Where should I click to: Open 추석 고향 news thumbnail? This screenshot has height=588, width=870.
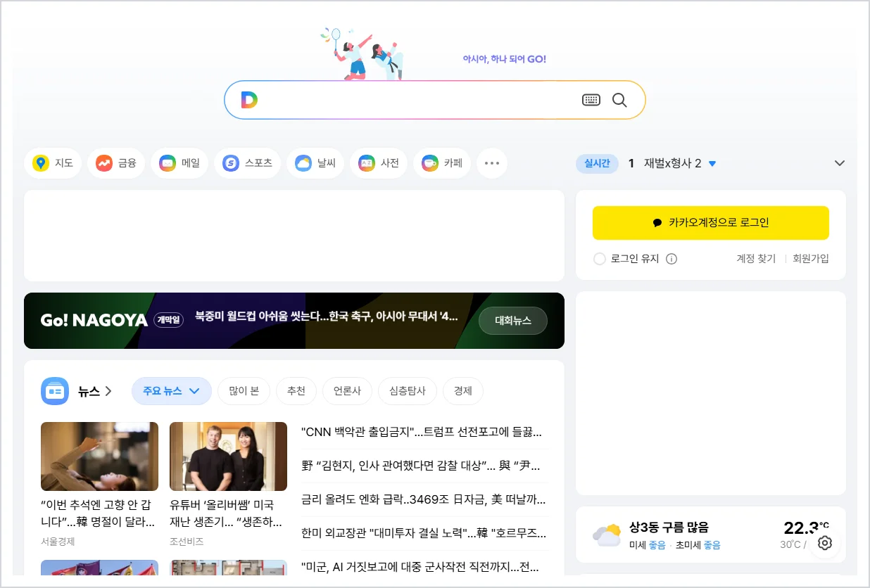(x=99, y=456)
